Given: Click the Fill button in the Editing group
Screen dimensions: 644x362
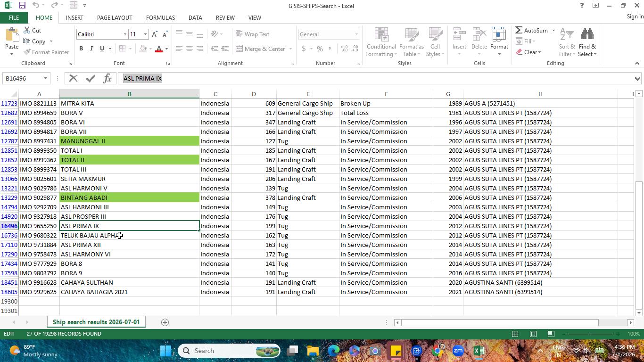Looking at the screenshot, I should [526, 41].
